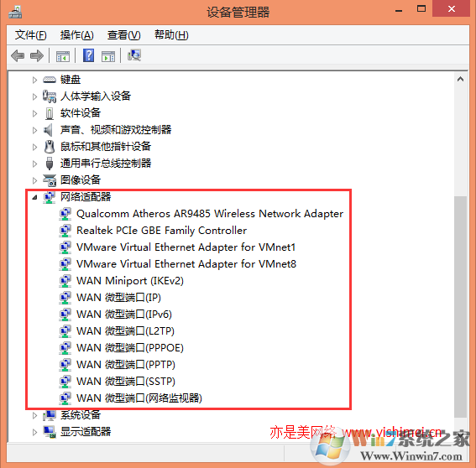Click the keyboard icon beside 键盘
This screenshot has width=476, height=468.
tap(50, 80)
